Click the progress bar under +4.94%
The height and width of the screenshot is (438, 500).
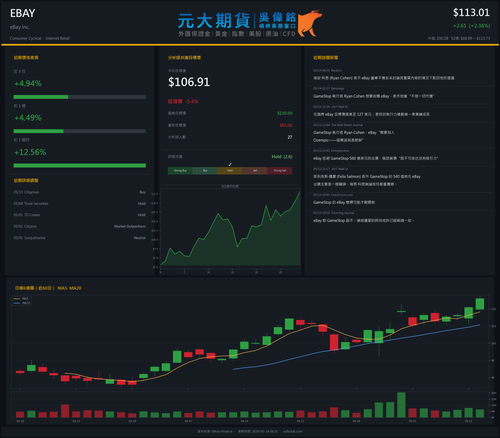79,97
